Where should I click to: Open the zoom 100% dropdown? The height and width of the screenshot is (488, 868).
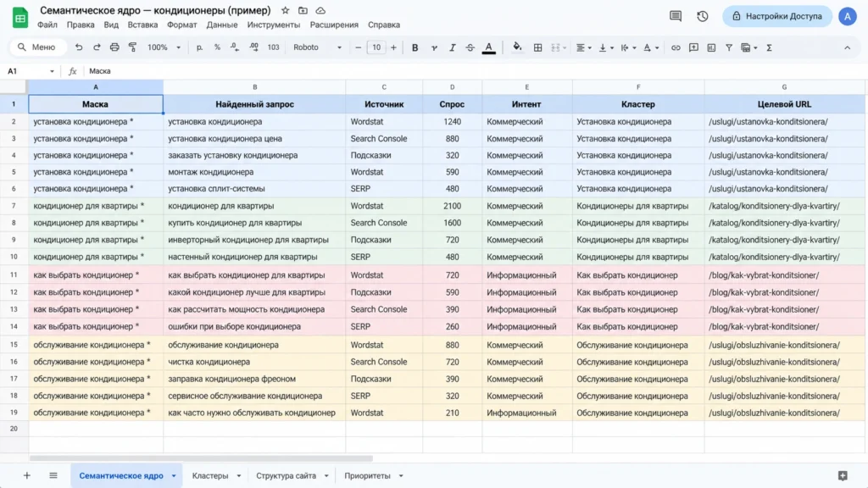tap(164, 47)
